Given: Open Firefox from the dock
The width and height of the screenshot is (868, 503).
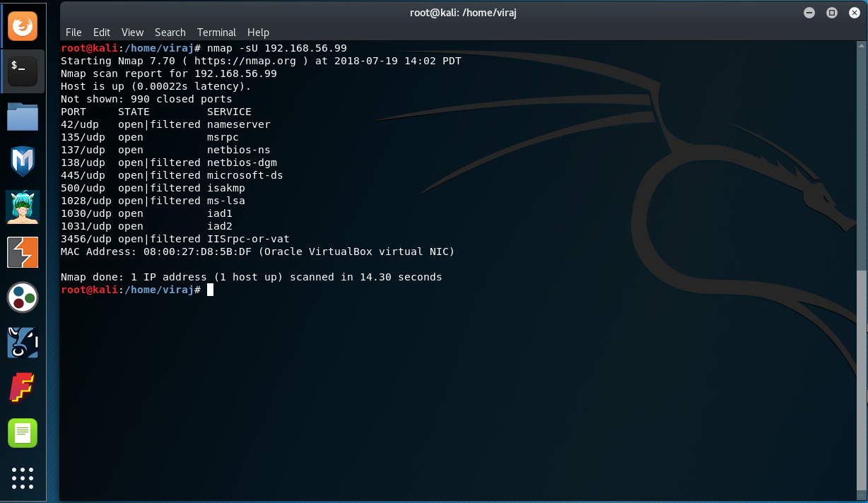Looking at the screenshot, I should (23, 27).
